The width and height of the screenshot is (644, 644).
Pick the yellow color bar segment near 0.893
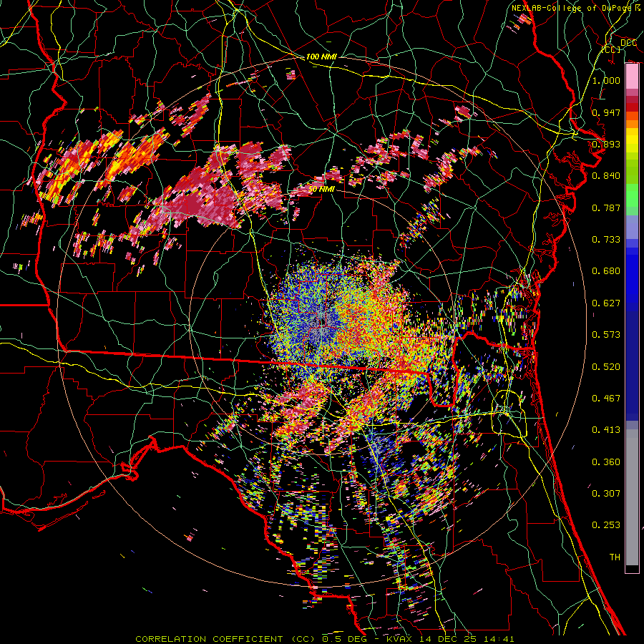click(632, 140)
